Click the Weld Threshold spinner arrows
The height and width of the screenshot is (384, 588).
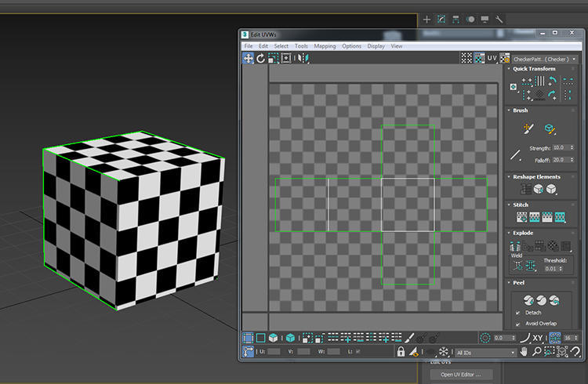561,269
